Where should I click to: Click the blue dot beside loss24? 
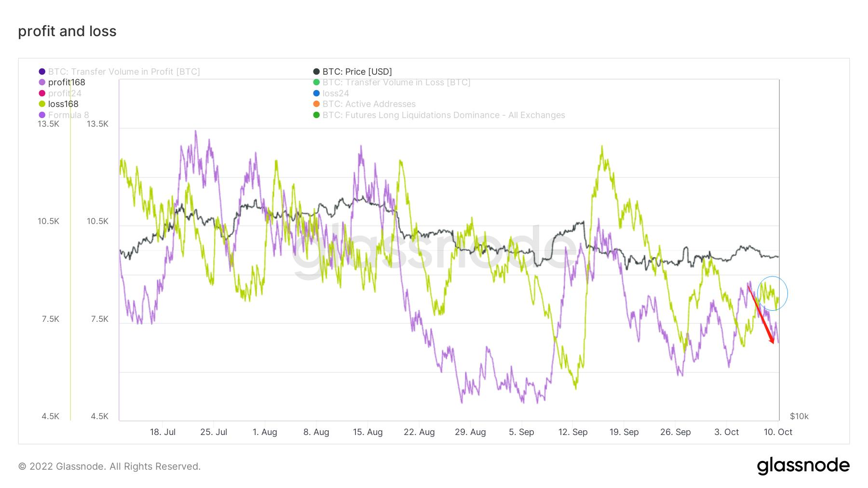click(316, 93)
